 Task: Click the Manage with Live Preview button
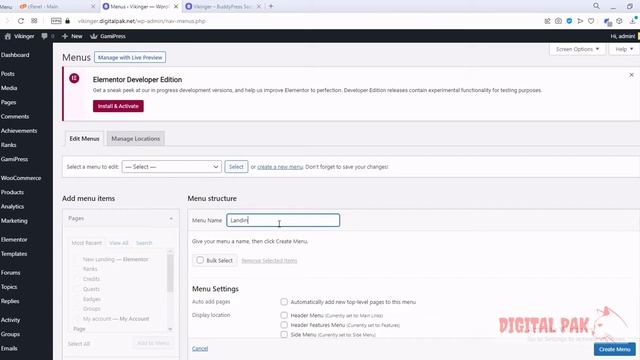[130, 58]
